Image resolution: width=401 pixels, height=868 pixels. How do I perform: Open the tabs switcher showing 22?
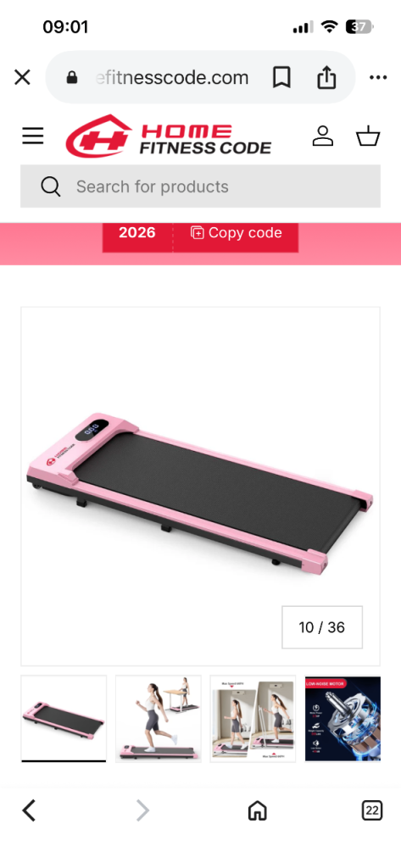click(371, 811)
